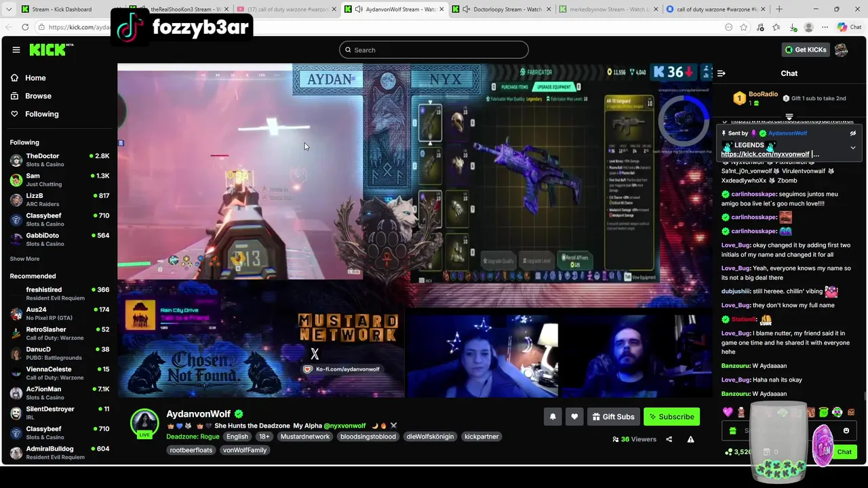Open the hamburger menu beside the Kick logo
The width and height of the screenshot is (868, 488).
[x=16, y=49]
